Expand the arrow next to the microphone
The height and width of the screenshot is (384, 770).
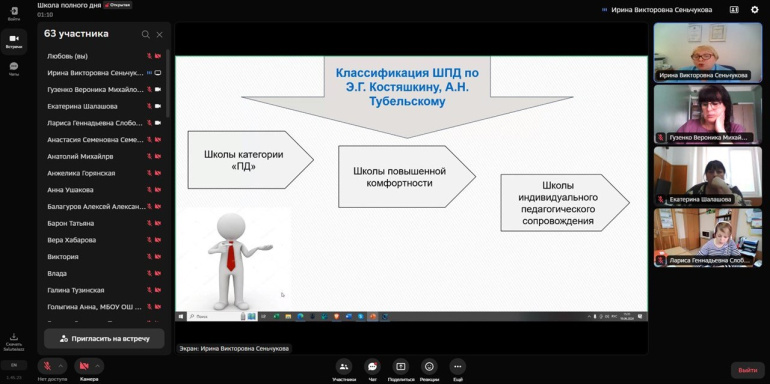coord(61,366)
